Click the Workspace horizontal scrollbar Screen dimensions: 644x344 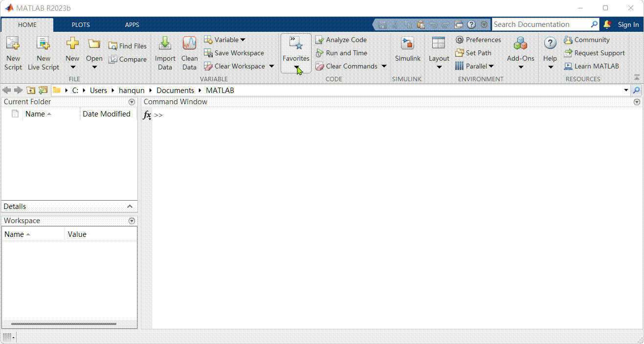point(64,324)
